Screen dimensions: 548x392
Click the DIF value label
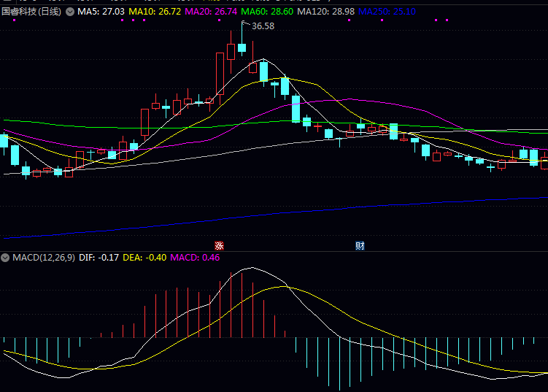pyautogui.click(x=98, y=258)
